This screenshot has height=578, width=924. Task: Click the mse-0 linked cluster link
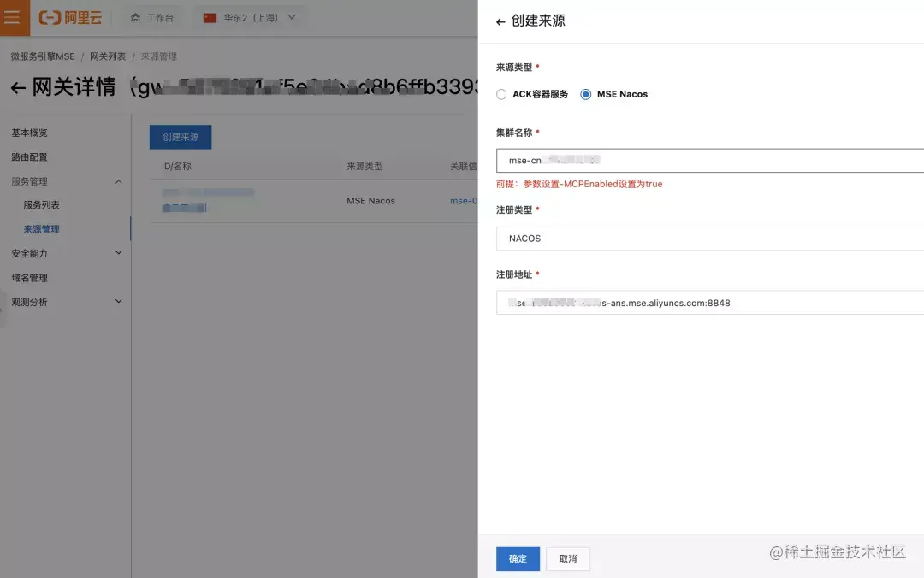click(x=463, y=201)
